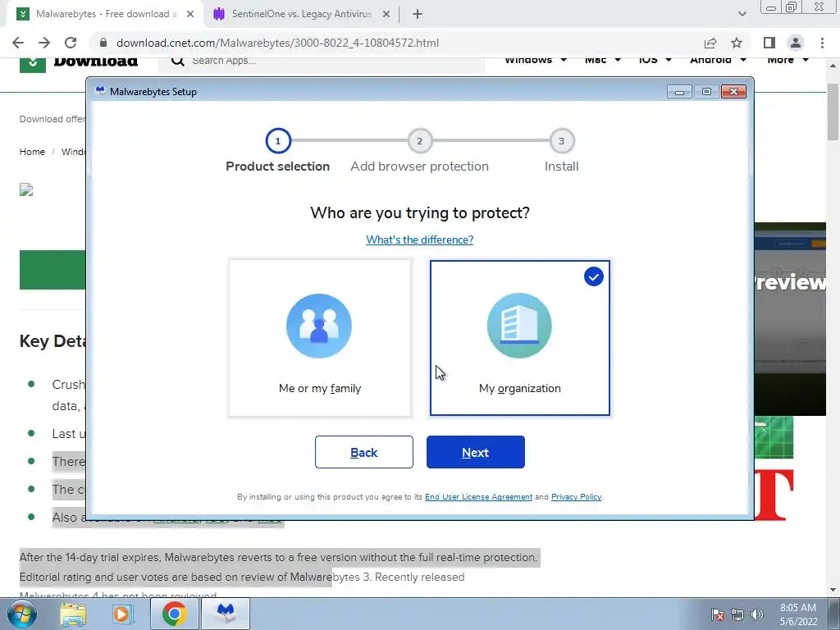The width and height of the screenshot is (840, 630).
Task: Expand the Mac dropdown on CNET
Action: 603,61
